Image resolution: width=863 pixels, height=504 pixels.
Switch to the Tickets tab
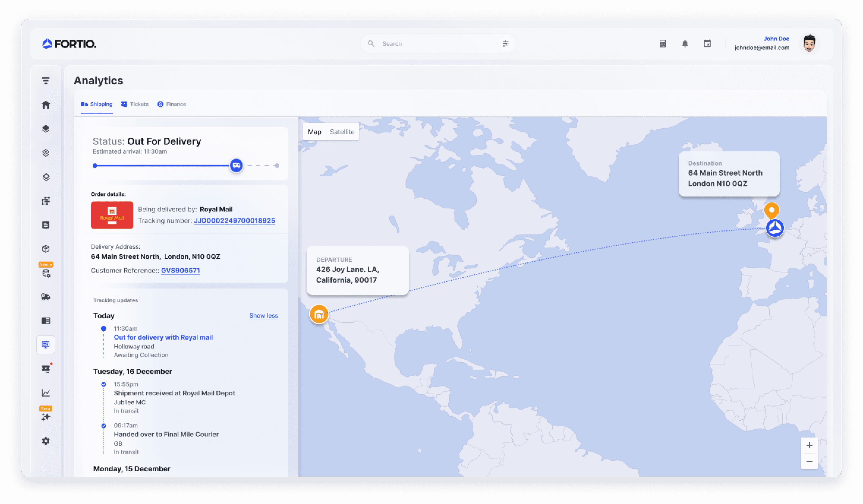pyautogui.click(x=135, y=104)
